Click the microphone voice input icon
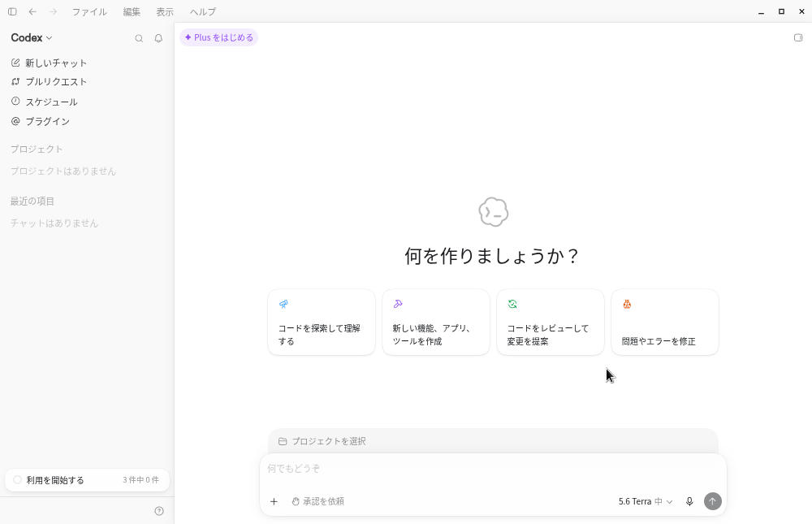812x524 pixels. point(689,501)
